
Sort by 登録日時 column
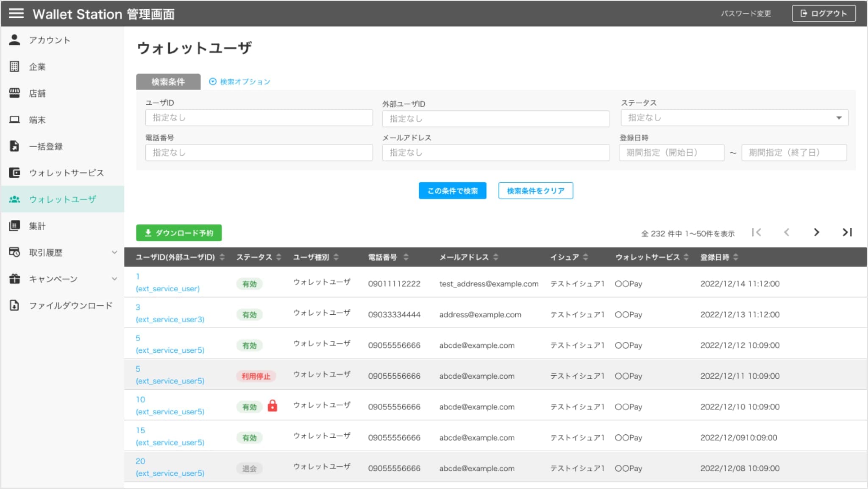pyautogui.click(x=735, y=257)
